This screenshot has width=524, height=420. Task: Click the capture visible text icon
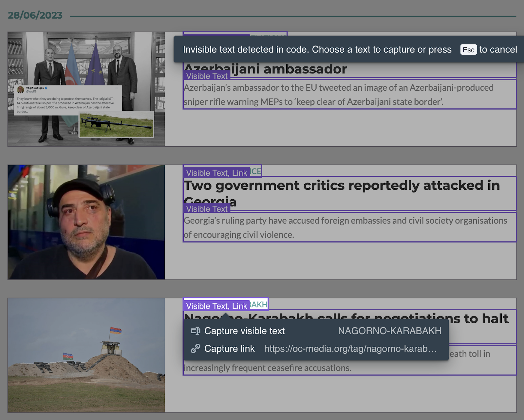(196, 331)
